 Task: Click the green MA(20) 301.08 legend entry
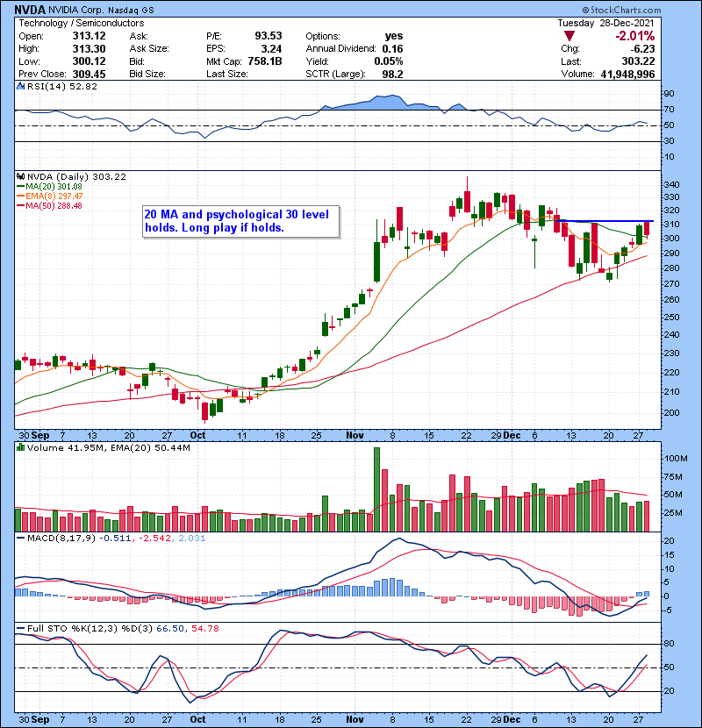pyautogui.click(x=50, y=187)
